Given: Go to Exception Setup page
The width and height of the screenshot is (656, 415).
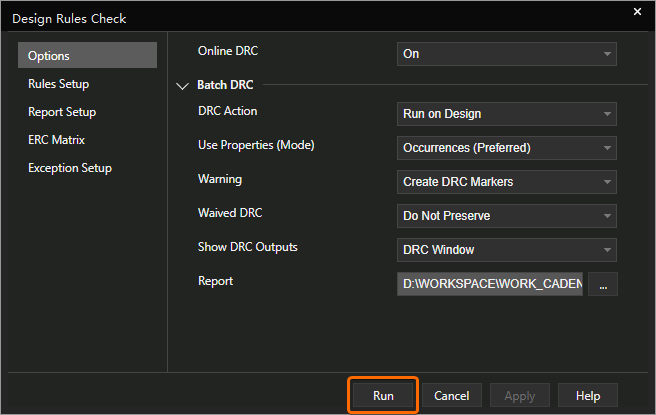Looking at the screenshot, I should click(69, 168).
